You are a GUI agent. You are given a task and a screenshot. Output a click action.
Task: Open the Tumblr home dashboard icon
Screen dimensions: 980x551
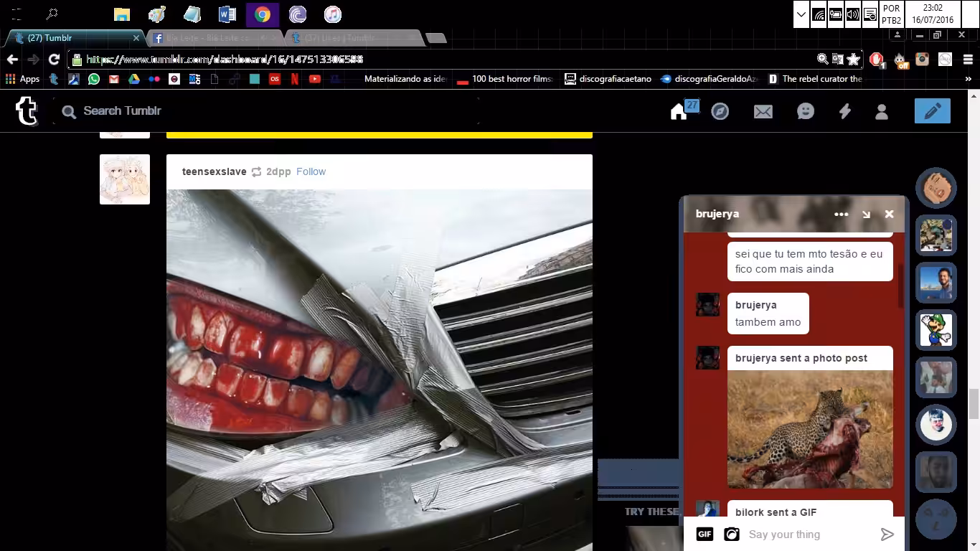[679, 112]
